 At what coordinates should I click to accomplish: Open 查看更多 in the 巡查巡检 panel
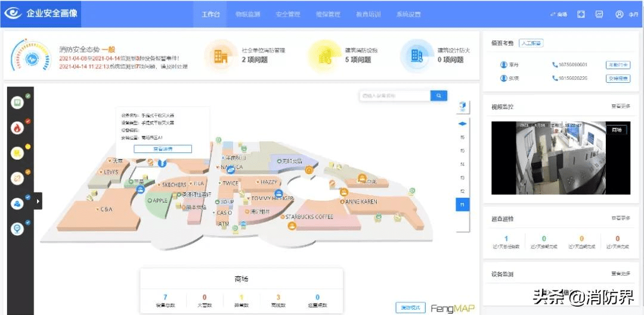coord(621,218)
